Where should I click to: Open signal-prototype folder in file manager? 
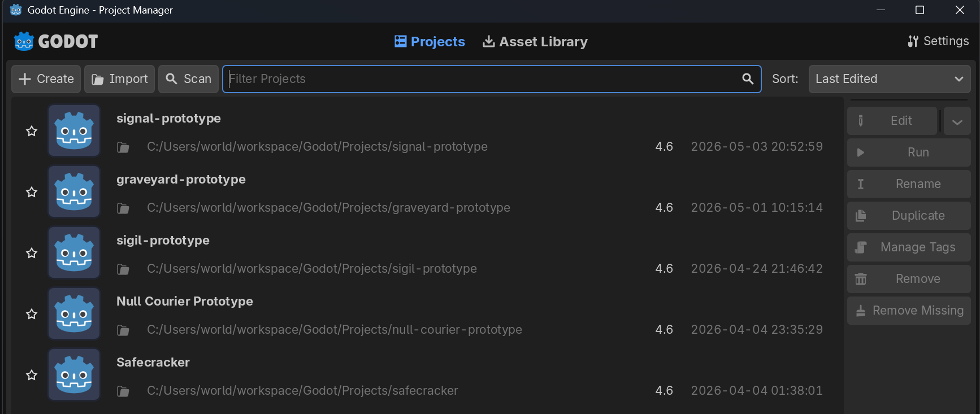click(123, 147)
